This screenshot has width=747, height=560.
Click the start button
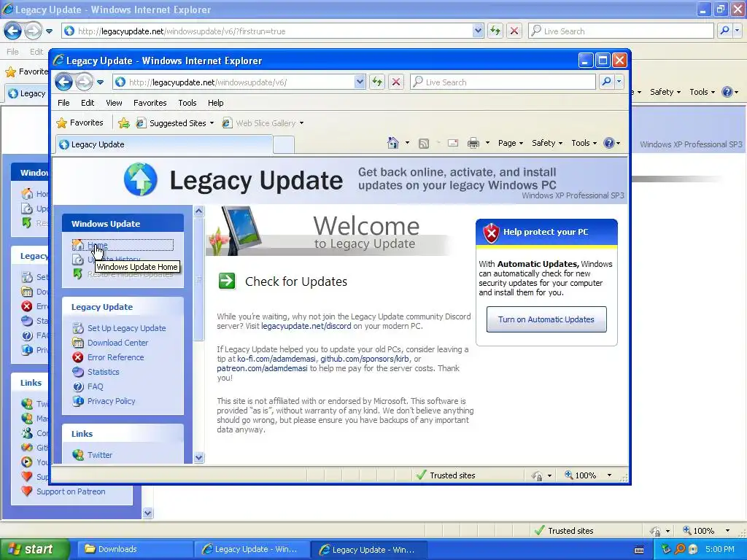[34, 550]
